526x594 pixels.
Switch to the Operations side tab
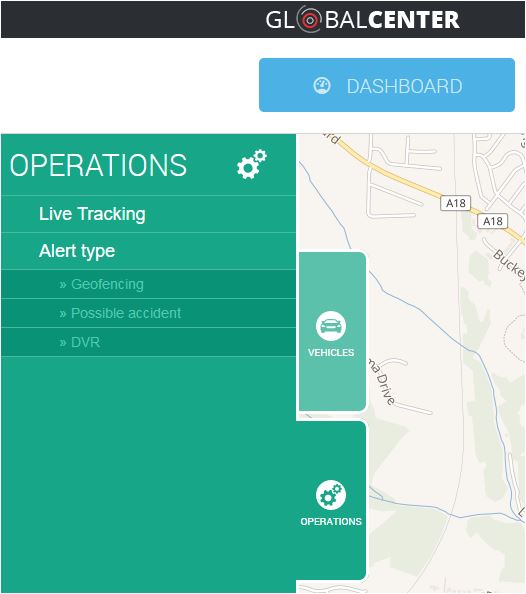pos(331,500)
